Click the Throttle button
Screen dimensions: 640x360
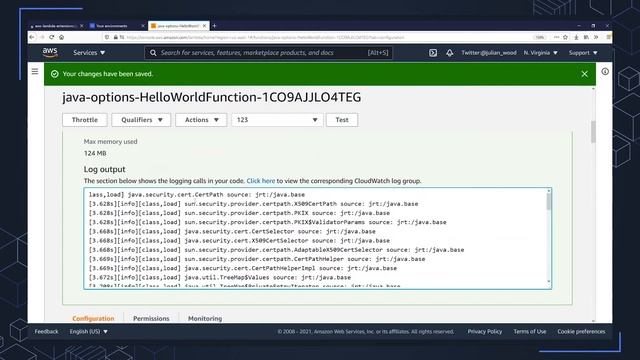[85, 120]
